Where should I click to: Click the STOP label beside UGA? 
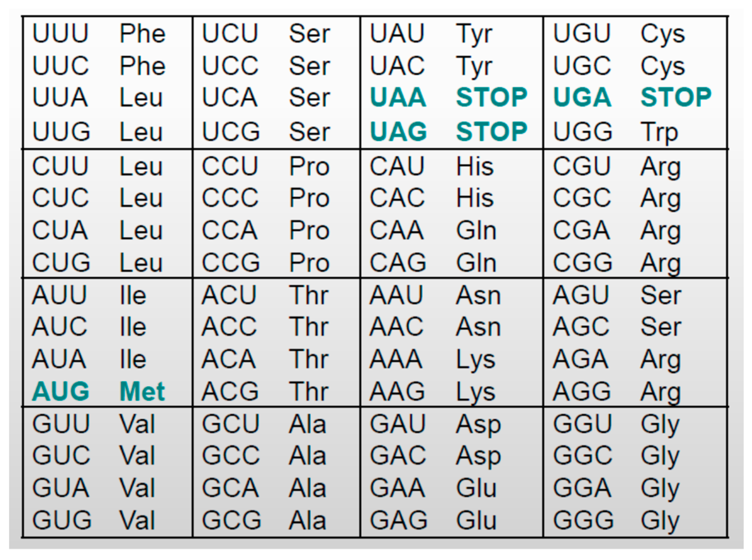(x=676, y=97)
